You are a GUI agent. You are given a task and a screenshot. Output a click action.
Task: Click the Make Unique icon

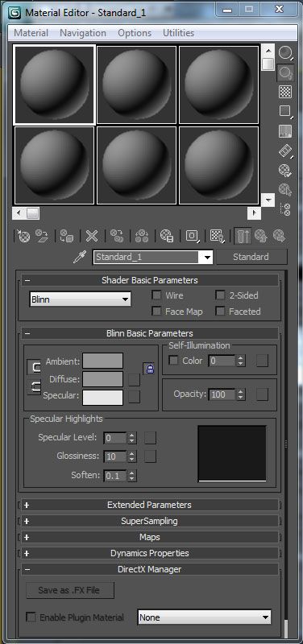point(142,236)
